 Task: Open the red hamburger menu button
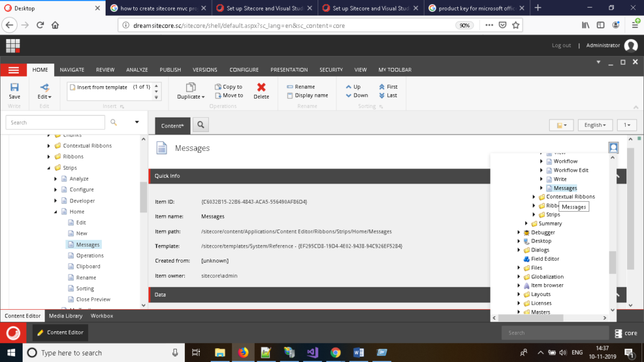pyautogui.click(x=14, y=70)
